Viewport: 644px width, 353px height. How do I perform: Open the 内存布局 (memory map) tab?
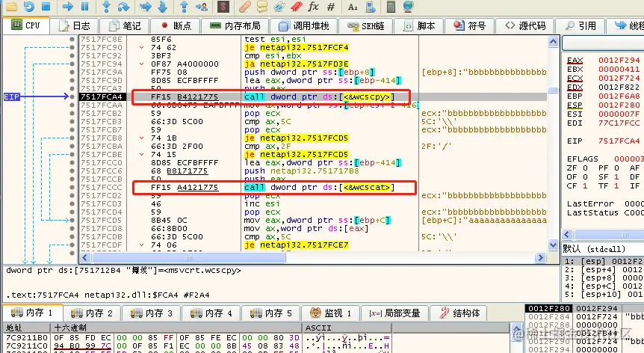(235, 26)
